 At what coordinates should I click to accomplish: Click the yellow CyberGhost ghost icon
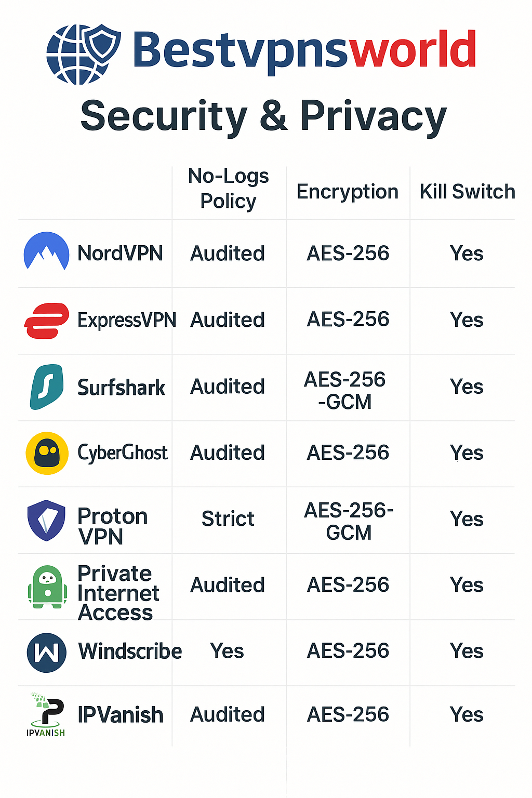coord(47,453)
